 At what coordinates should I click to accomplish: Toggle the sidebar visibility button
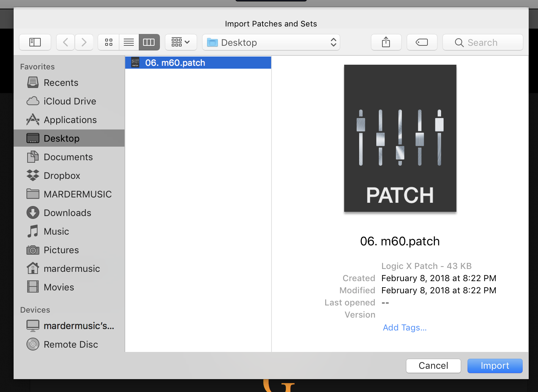(35, 43)
